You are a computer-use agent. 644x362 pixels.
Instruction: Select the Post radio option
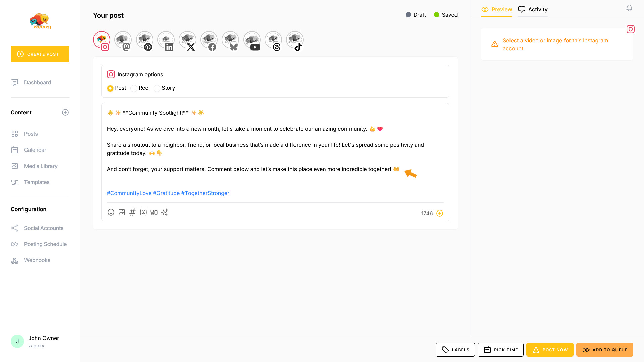click(110, 88)
